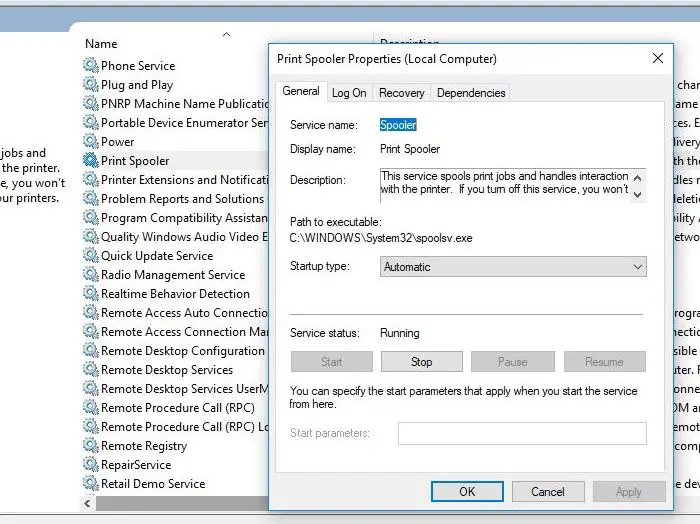The height and width of the screenshot is (524, 700).
Task: Click the Cancel button
Action: click(x=548, y=491)
